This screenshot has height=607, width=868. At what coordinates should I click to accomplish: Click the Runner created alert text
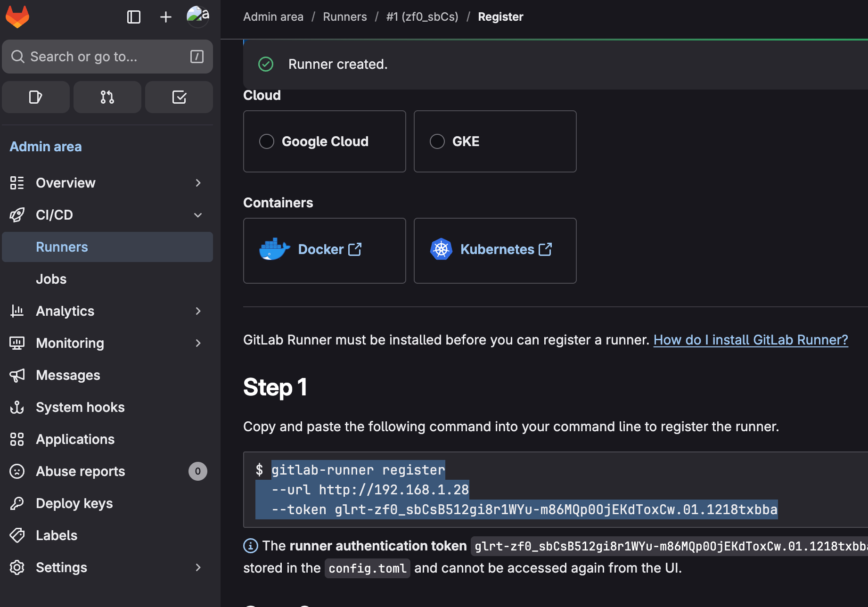[x=338, y=64]
